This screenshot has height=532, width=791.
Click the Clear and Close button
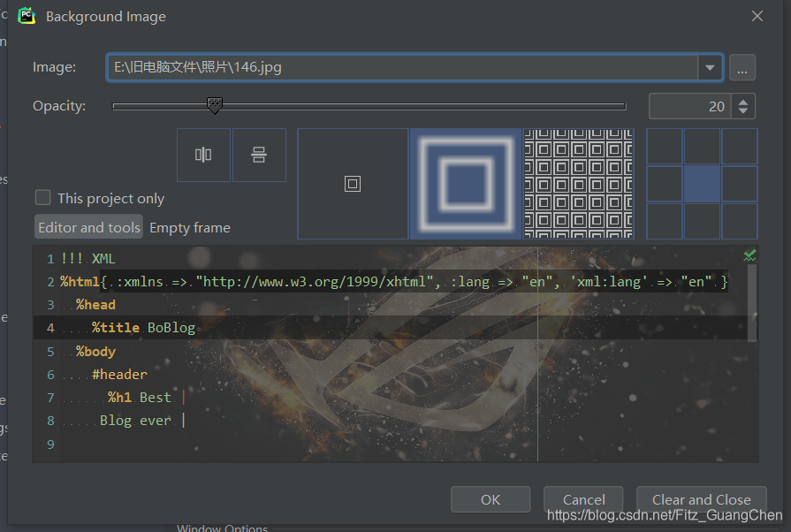click(701, 499)
